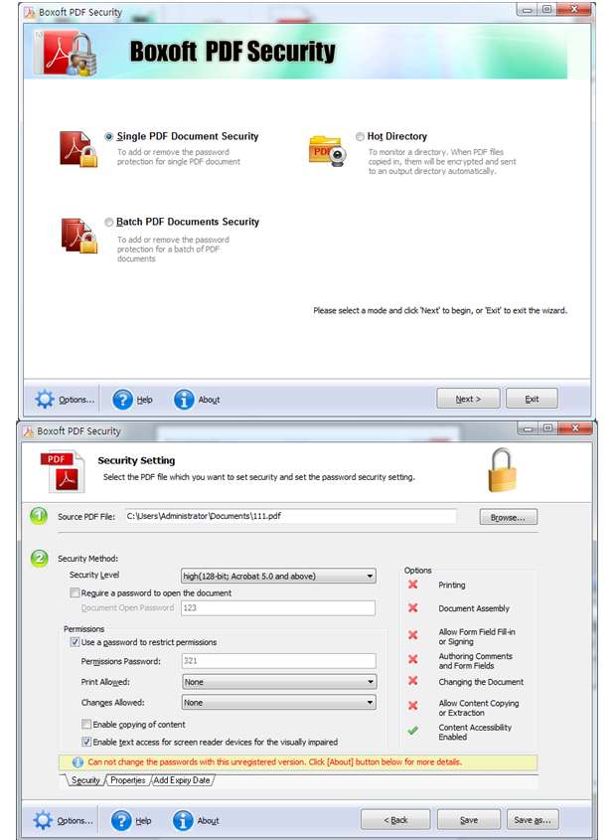This screenshot has width=616, height=840.
Task: Click the red X next to Printing
Action: point(413,585)
